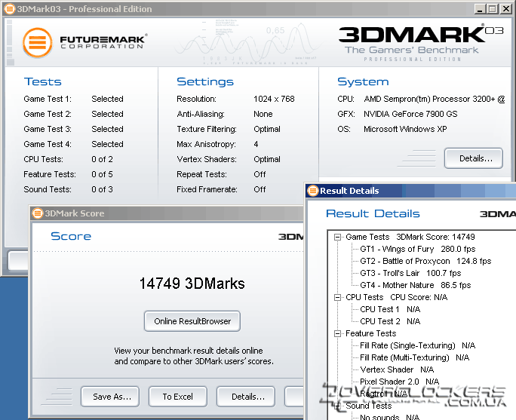
Task: Select Fill Rate (Single-Texturing) row
Action: [x=418, y=345]
